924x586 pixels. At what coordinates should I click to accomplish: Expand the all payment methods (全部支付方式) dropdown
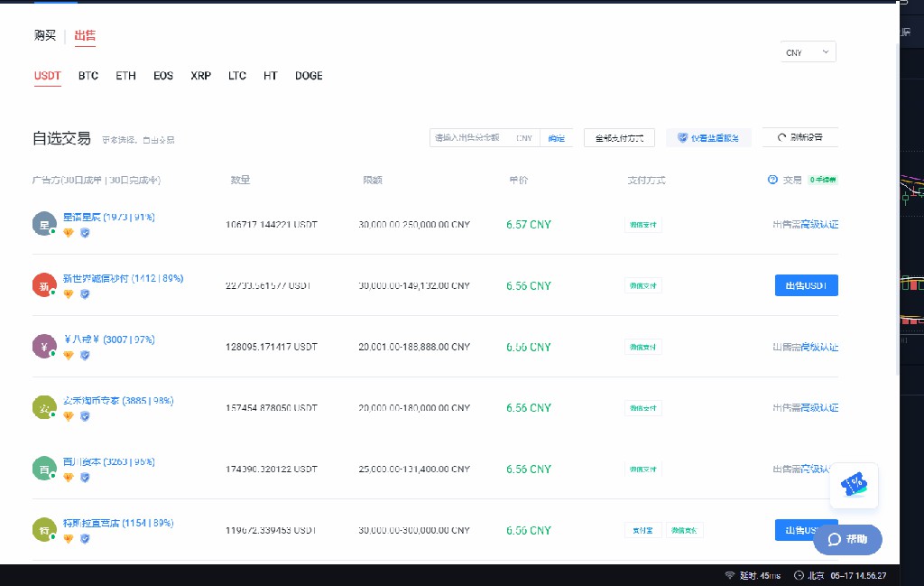[619, 138]
